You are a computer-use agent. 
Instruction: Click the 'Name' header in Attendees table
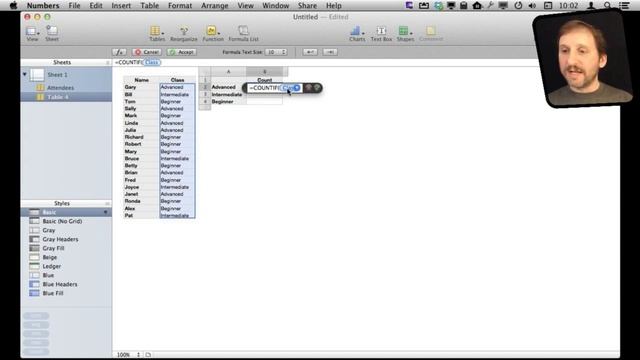click(141, 80)
